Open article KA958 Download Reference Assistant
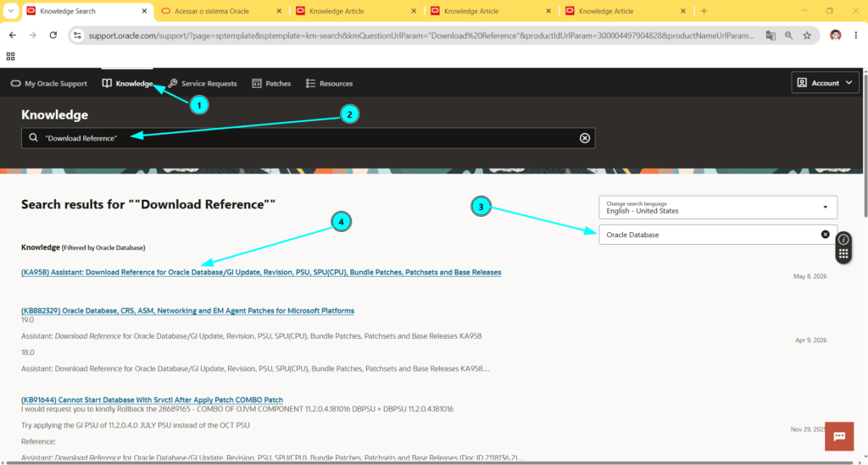 point(261,272)
